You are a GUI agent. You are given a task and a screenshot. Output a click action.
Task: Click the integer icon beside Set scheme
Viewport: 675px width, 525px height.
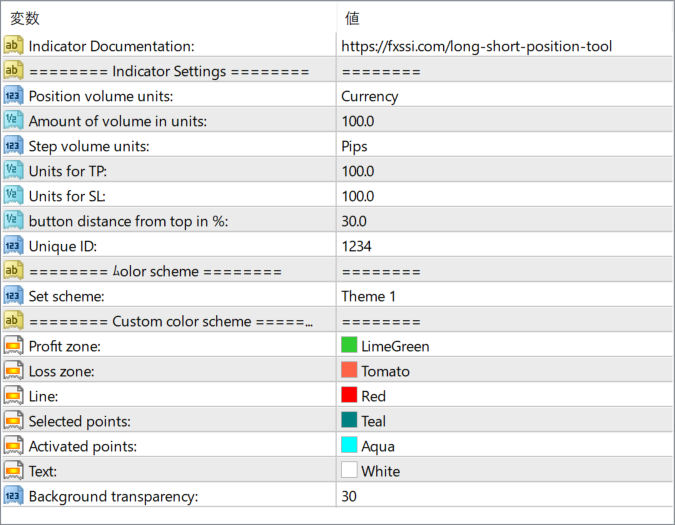(13, 296)
